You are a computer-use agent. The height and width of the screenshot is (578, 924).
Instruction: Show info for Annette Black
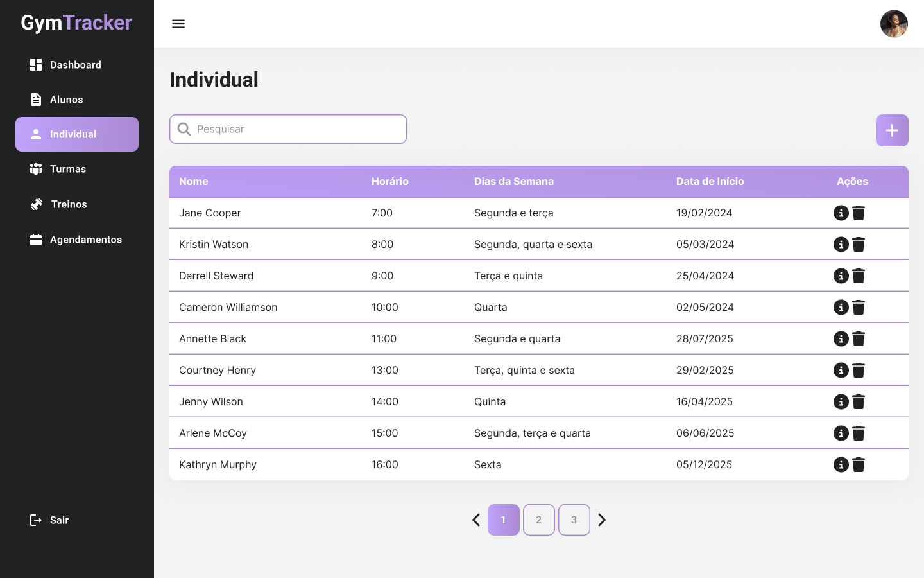841,339
